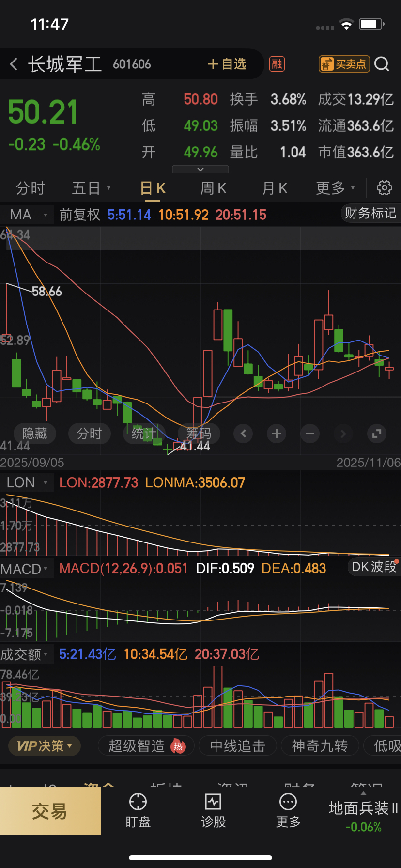Add stock via 自选 plus button

(x=227, y=64)
